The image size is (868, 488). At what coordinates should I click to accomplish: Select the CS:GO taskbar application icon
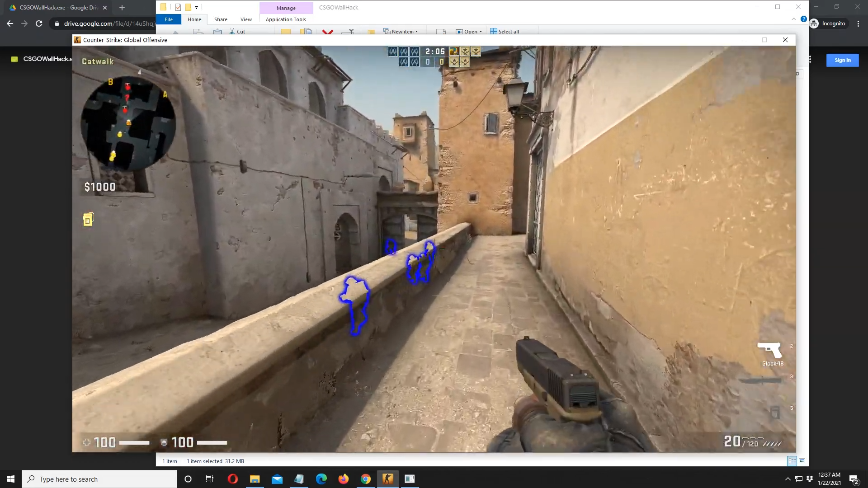click(x=387, y=479)
